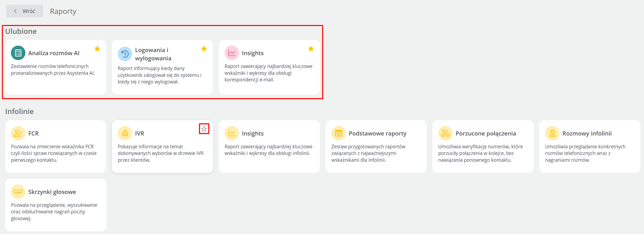Click the Rozmowy infolinii headset icon
644x234 pixels.
(x=552, y=133)
